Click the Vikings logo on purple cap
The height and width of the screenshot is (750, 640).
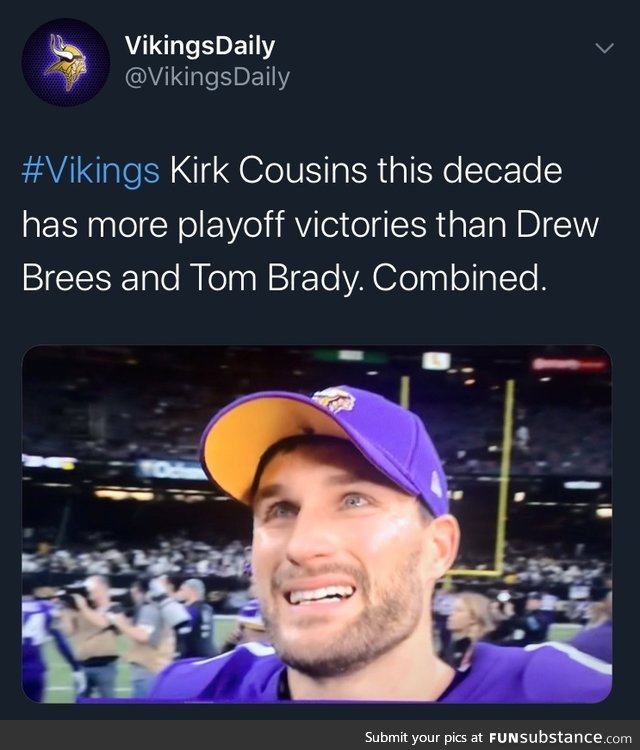point(333,400)
